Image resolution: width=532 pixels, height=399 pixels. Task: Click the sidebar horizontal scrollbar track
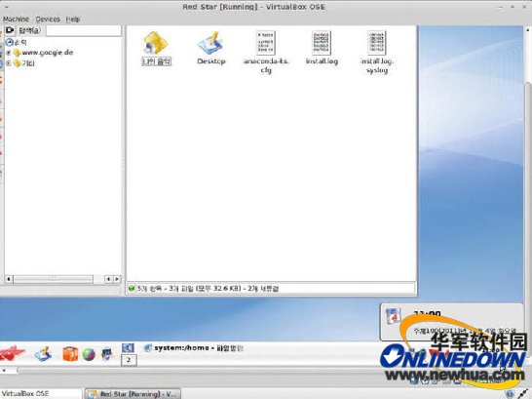[53, 279]
